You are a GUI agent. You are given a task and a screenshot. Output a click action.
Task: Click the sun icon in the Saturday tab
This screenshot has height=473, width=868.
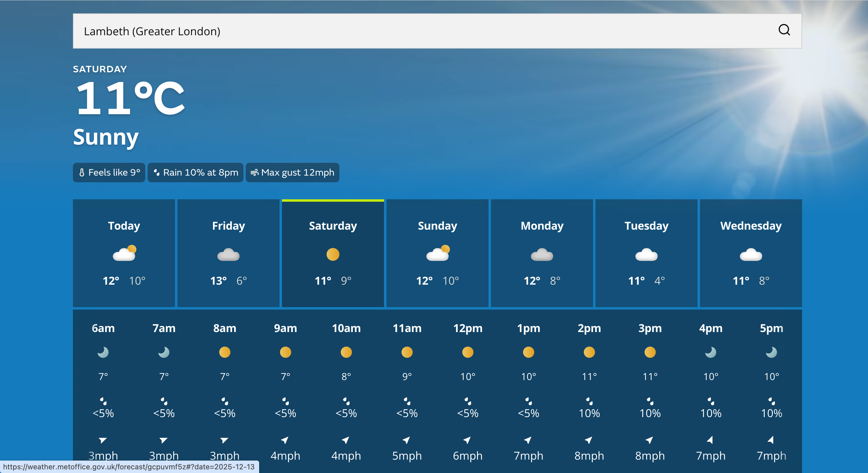pyautogui.click(x=333, y=254)
